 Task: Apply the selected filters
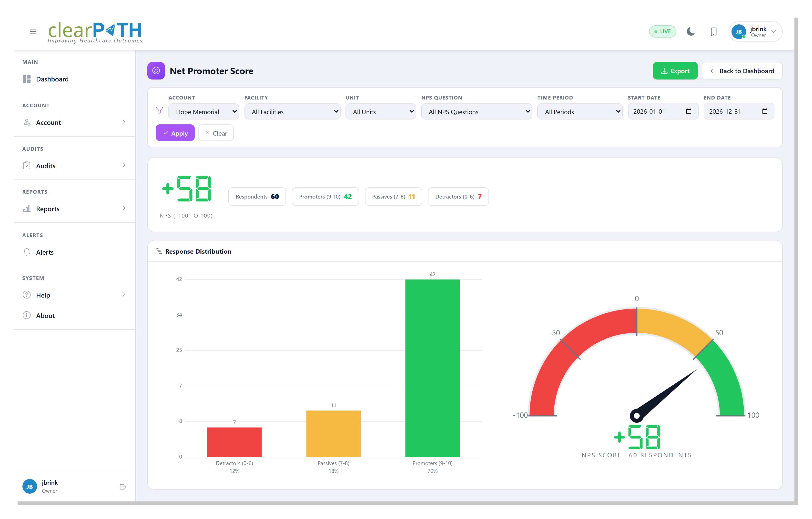[175, 133]
